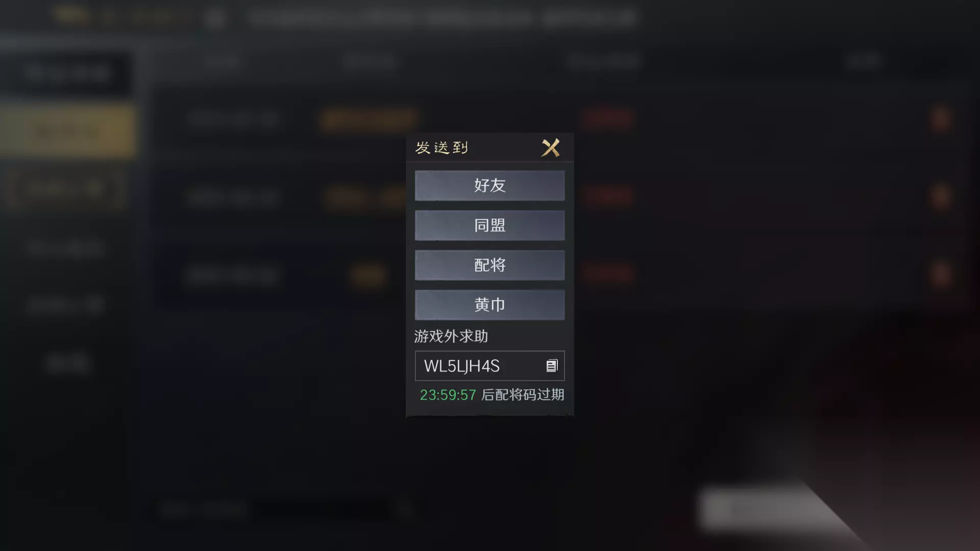This screenshot has height=551, width=980.
Task: Select the blurred bracketed sidebar tab below gold one
Action: pos(66,190)
